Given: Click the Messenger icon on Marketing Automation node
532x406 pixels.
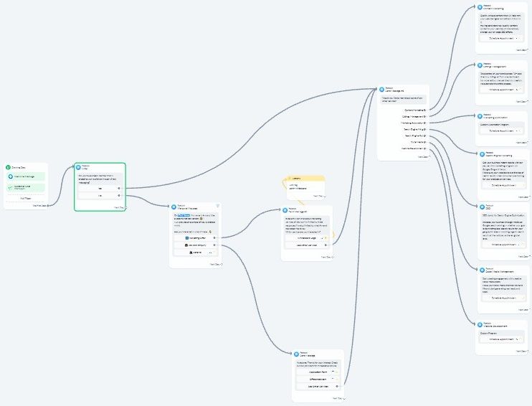Looking at the screenshot, I should tap(480, 115).
